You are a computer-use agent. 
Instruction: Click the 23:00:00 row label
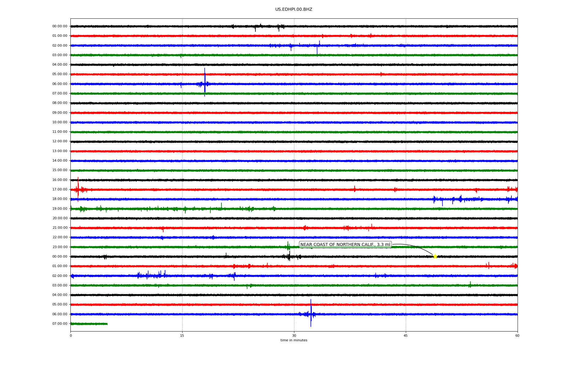click(x=60, y=247)
